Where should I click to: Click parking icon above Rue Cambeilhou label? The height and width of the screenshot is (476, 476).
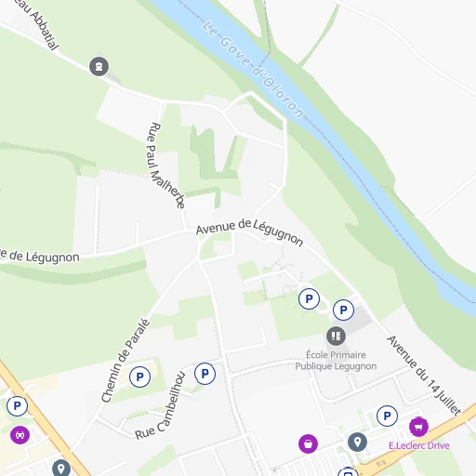click(205, 374)
